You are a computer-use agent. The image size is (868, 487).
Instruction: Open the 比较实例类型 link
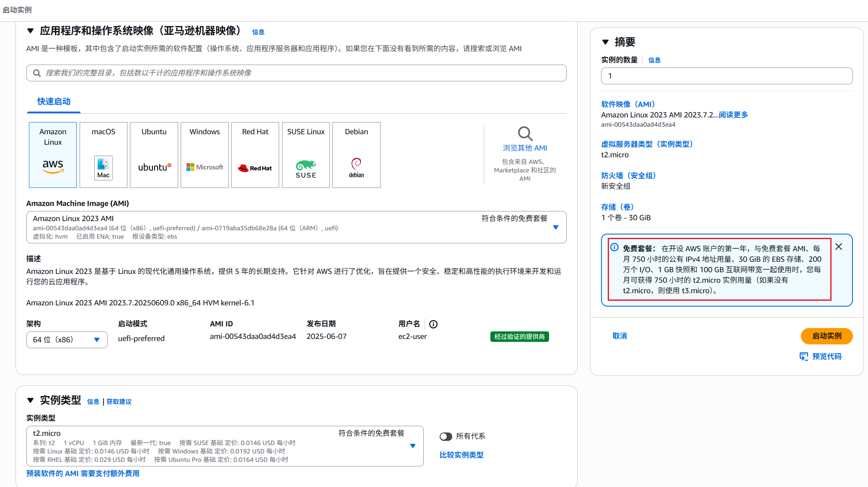(x=461, y=455)
